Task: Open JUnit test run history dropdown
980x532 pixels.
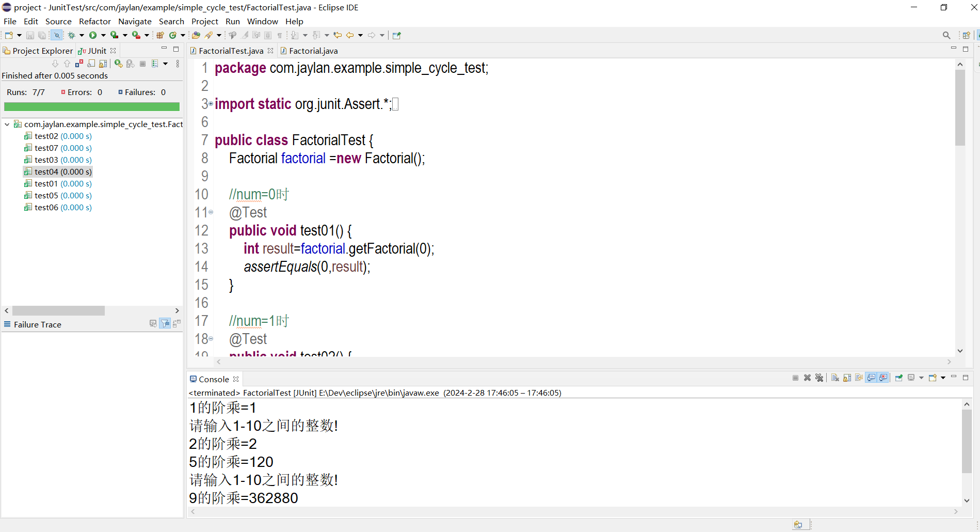Action: [165, 64]
